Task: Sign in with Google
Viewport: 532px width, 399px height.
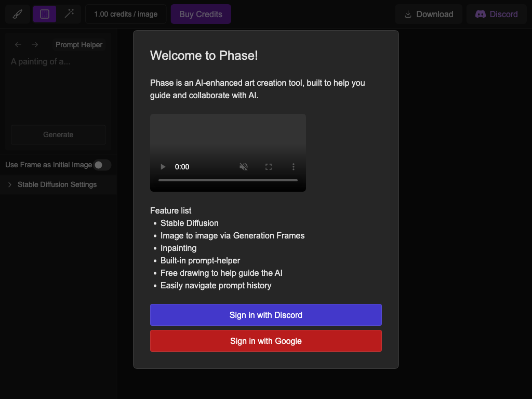Action: coord(266,341)
